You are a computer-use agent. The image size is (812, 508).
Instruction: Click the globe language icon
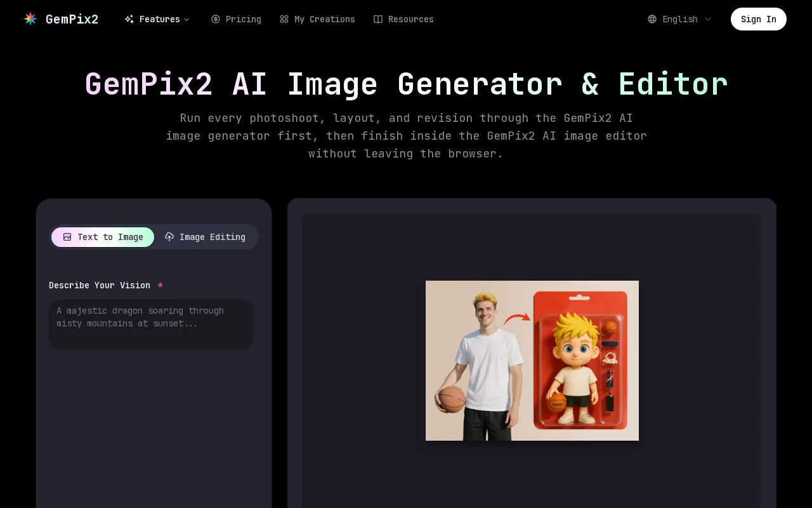click(x=652, y=19)
